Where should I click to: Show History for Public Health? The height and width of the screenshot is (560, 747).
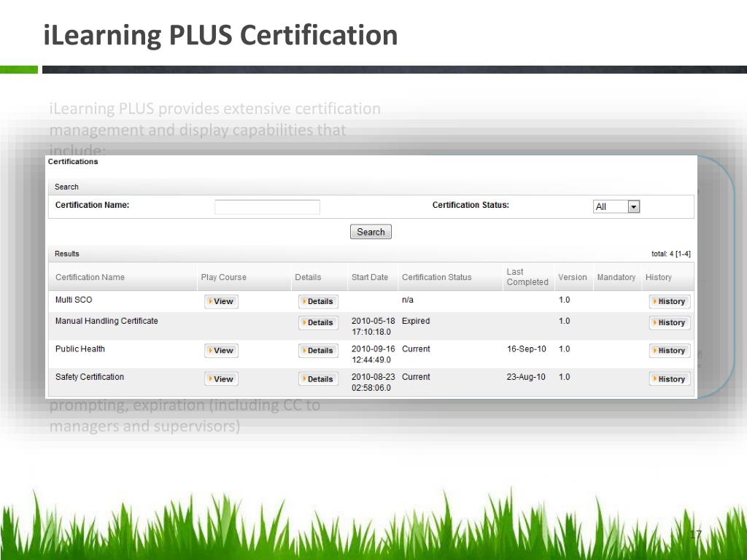[670, 351]
